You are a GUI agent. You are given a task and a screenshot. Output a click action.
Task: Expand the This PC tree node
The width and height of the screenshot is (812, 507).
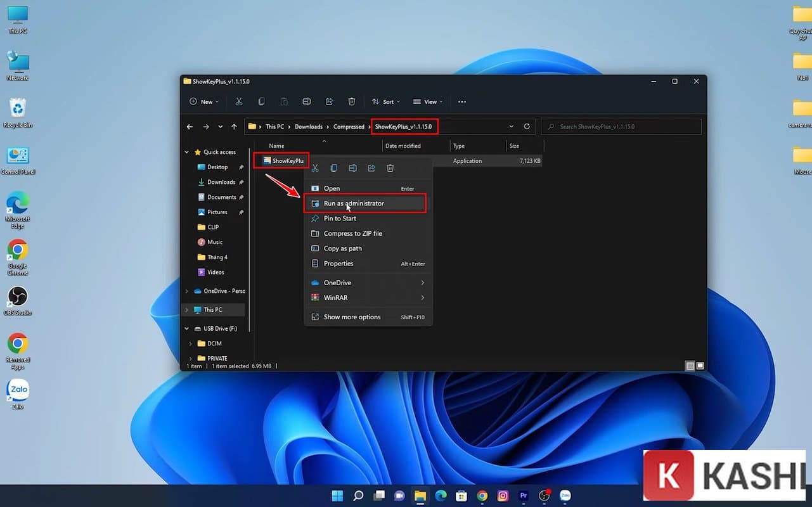tap(186, 310)
